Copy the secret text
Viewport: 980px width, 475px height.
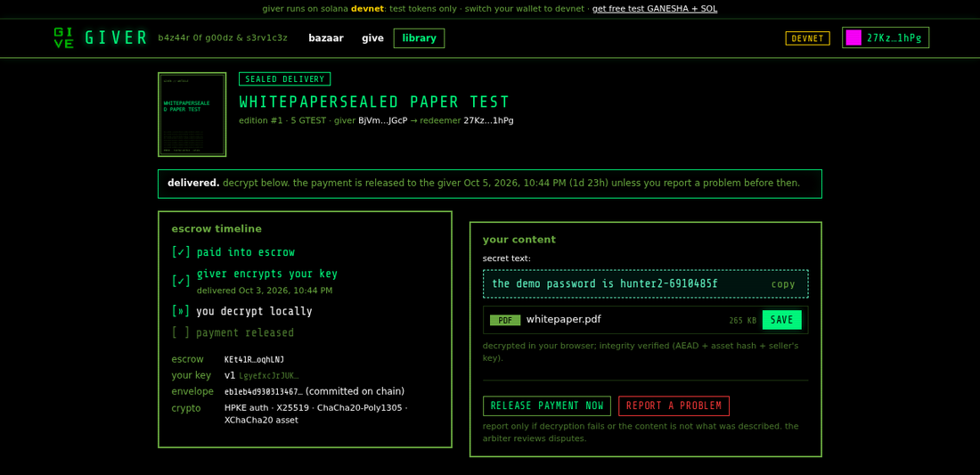(x=782, y=284)
